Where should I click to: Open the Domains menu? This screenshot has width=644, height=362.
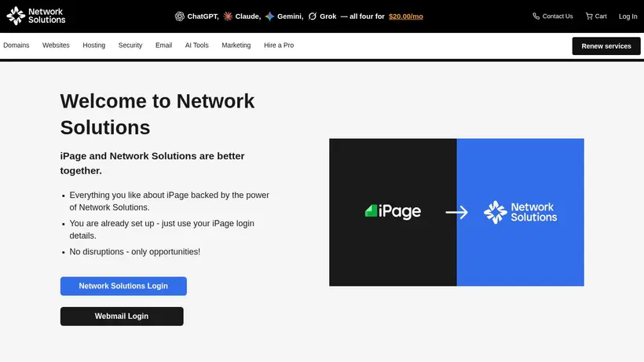pos(16,45)
